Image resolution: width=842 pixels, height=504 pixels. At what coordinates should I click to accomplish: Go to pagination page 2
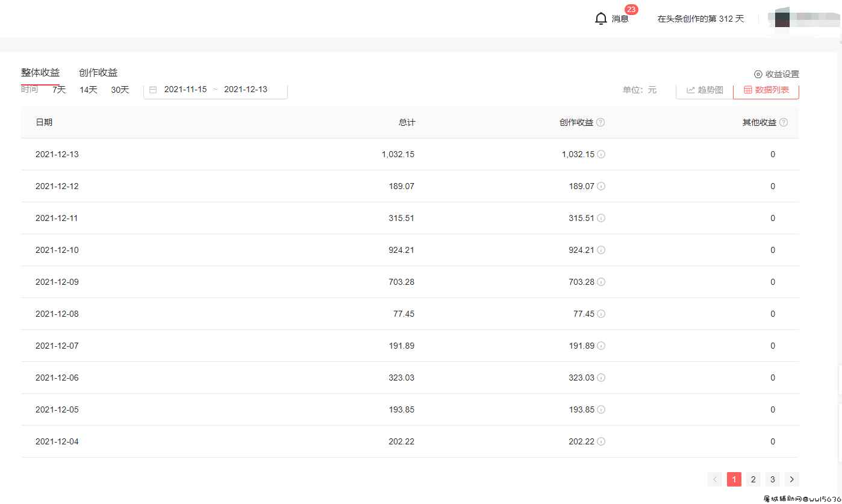click(753, 479)
